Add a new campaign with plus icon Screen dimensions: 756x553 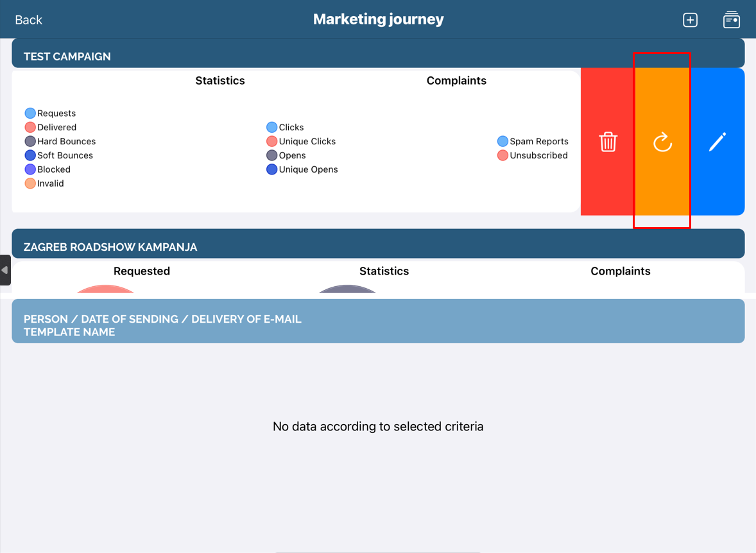pos(690,20)
